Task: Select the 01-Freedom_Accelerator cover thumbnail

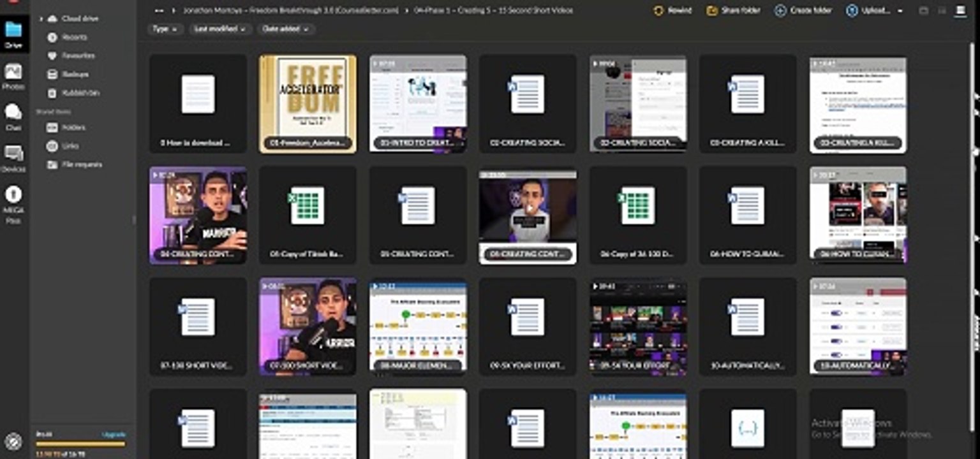Action: [308, 103]
